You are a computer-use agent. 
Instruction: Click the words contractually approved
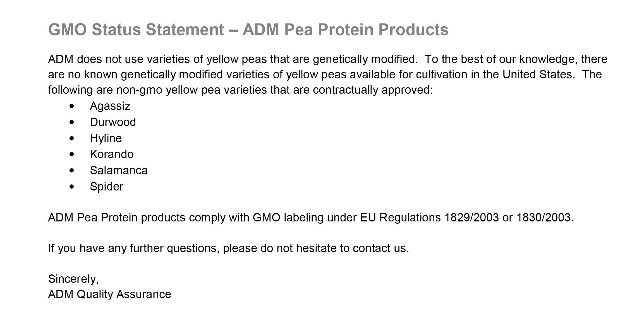click(372, 90)
